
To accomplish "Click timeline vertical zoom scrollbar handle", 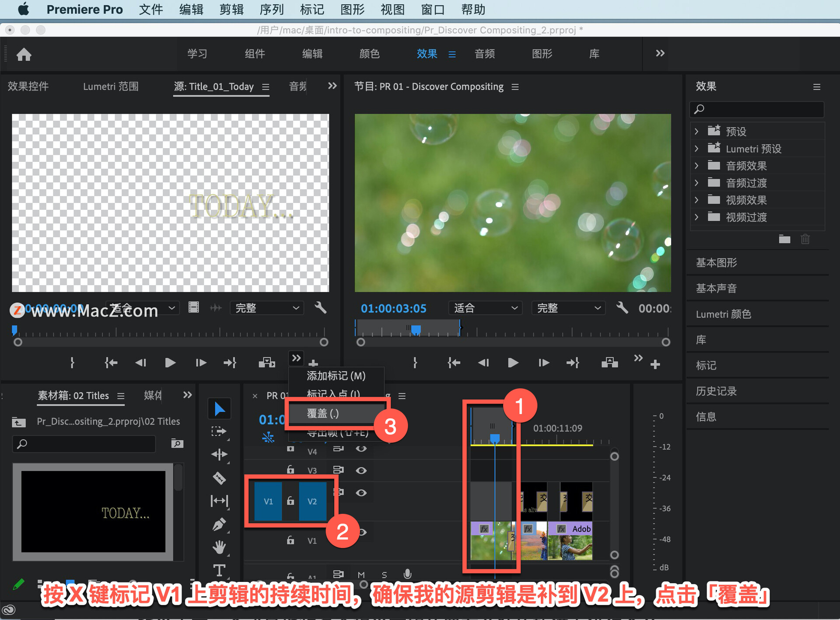I will coord(614,456).
